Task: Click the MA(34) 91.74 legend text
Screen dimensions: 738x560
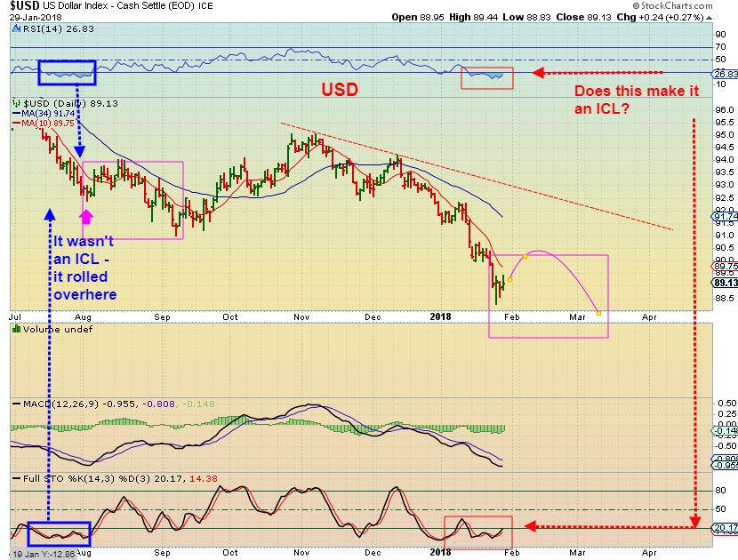Action: click(48, 114)
